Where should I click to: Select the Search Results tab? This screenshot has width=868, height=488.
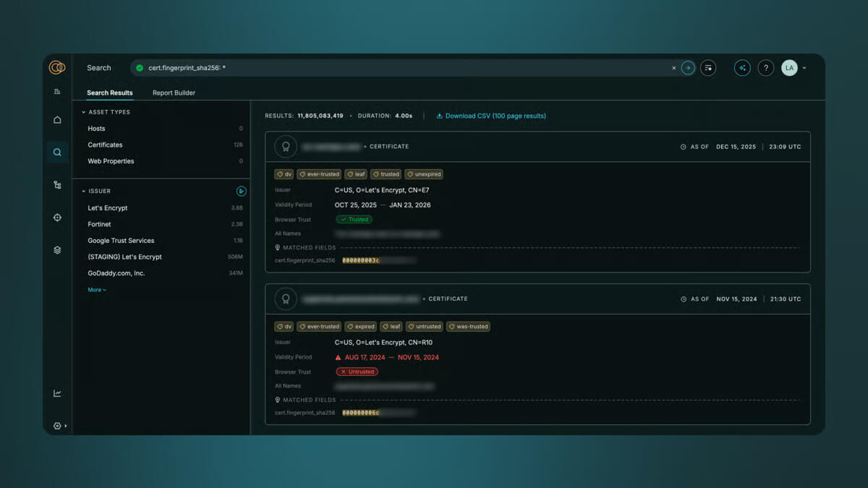(109, 93)
